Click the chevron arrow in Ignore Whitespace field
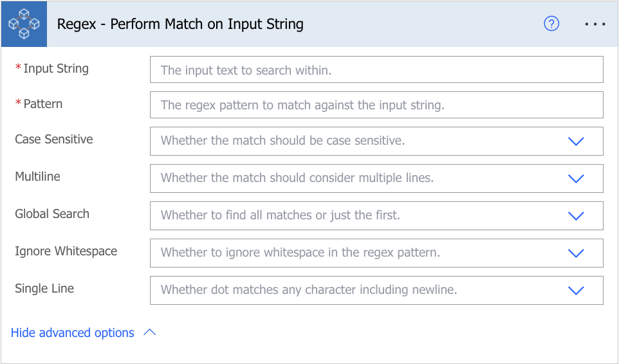 [576, 253]
